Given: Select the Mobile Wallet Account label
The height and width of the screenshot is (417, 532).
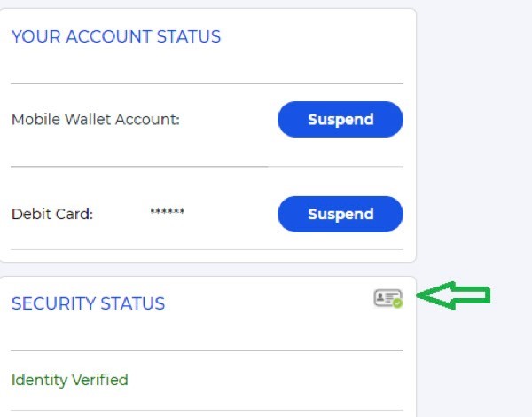Looking at the screenshot, I should pyautogui.click(x=96, y=120).
